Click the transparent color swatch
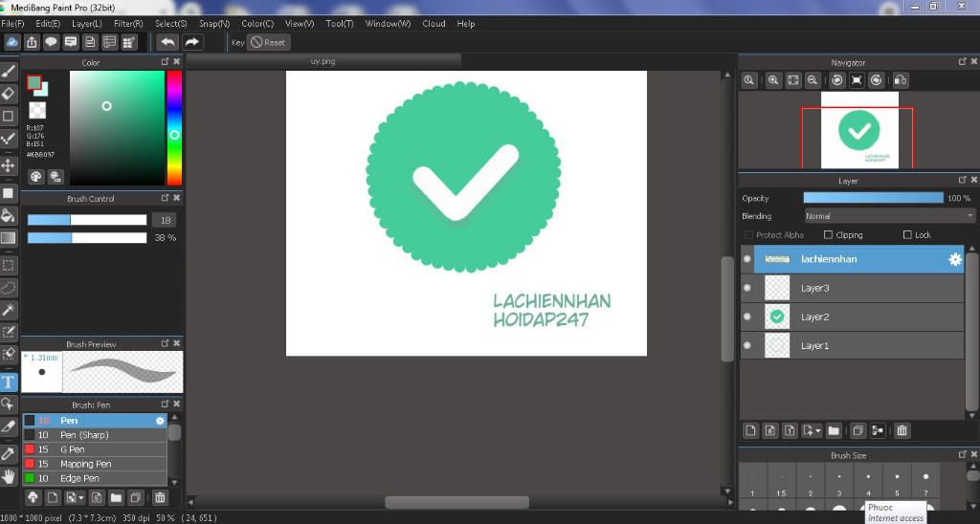980x524 pixels. 37,111
